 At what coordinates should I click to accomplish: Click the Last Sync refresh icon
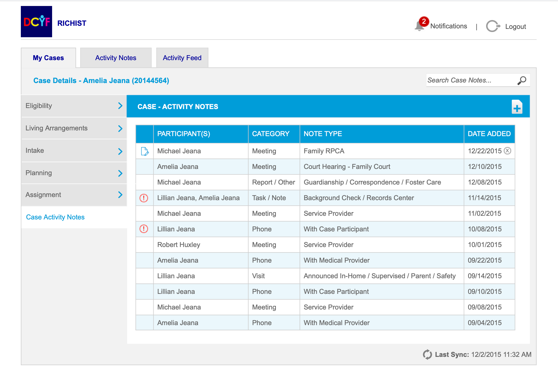pyautogui.click(x=427, y=354)
